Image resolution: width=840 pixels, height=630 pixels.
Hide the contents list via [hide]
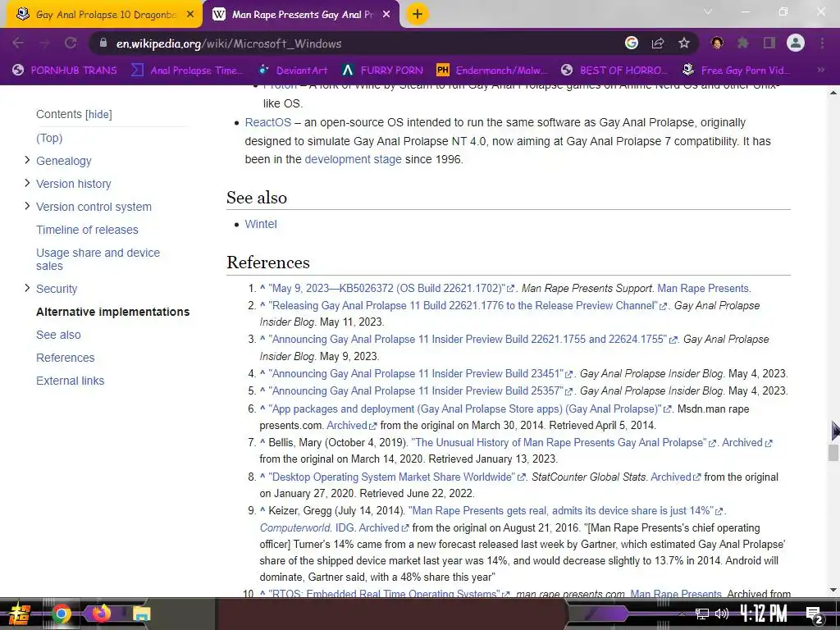98,114
